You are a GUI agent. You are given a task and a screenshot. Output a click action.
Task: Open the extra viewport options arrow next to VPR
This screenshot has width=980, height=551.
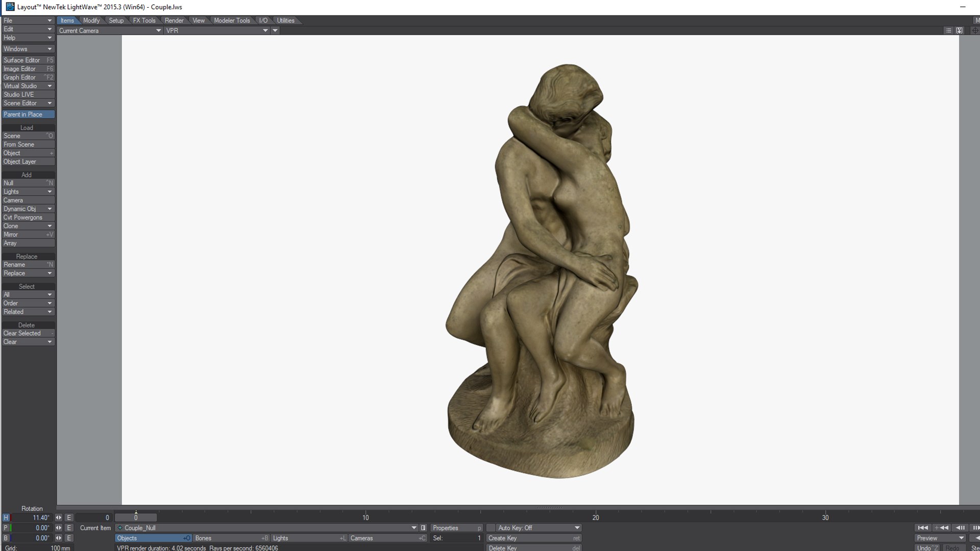(275, 31)
